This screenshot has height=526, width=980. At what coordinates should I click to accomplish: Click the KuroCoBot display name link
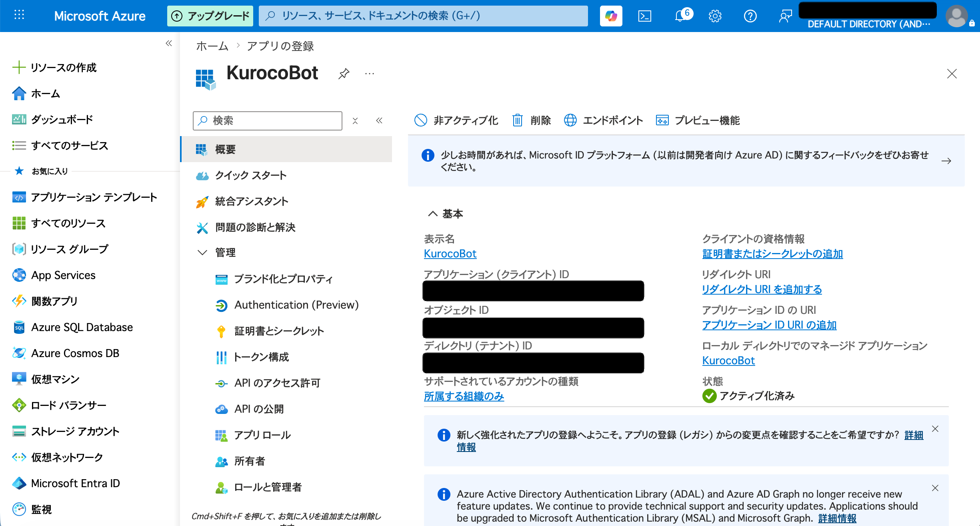click(450, 254)
